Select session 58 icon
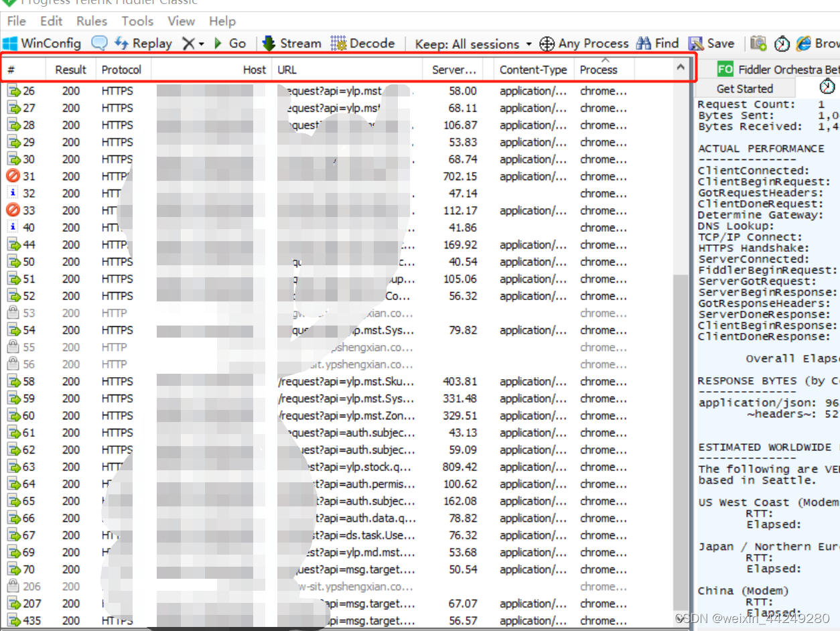The image size is (840, 631). click(x=13, y=382)
